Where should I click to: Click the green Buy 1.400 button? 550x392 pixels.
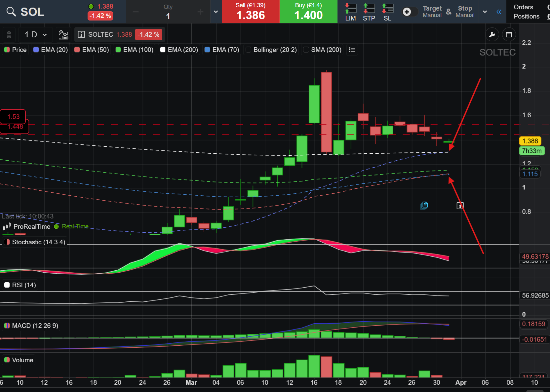click(x=308, y=12)
